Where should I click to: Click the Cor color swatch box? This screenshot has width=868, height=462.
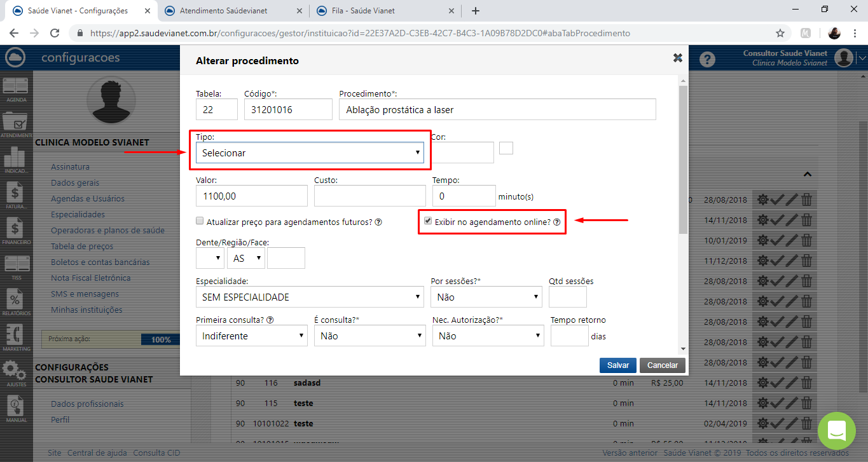(x=506, y=148)
